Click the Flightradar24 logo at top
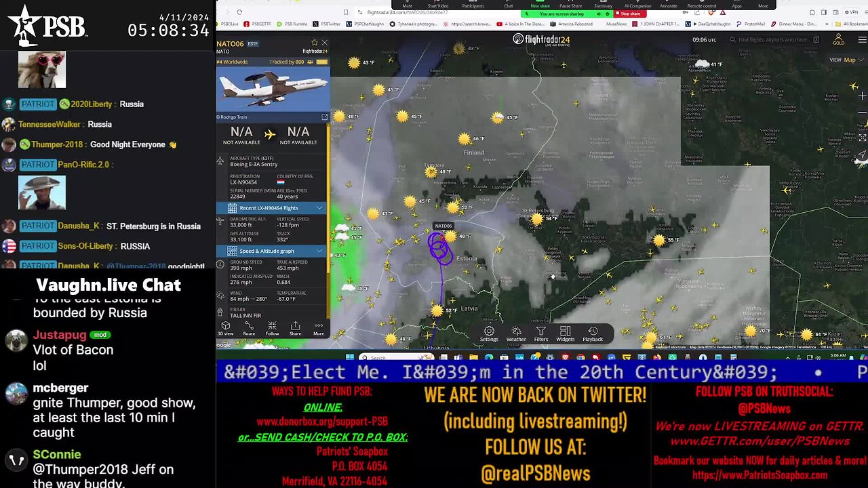The width and height of the screenshot is (868, 488). tap(540, 39)
